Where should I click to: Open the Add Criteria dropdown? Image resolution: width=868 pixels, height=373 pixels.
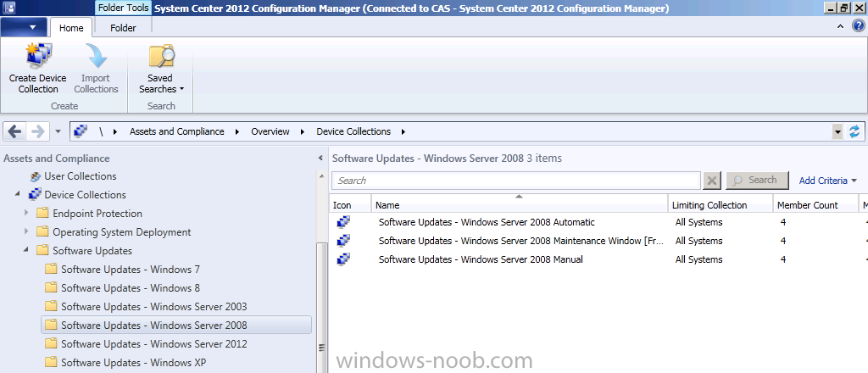pyautogui.click(x=828, y=181)
